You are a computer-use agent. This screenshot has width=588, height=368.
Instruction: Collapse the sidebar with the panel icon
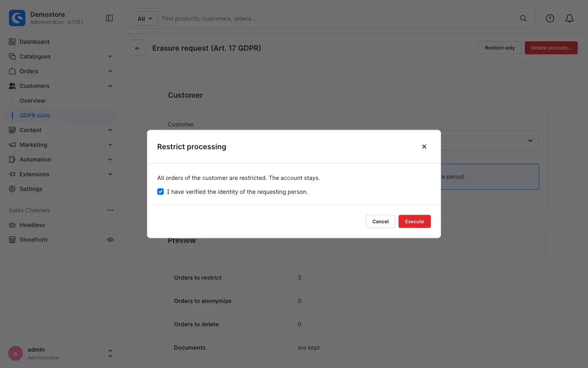click(x=109, y=18)
